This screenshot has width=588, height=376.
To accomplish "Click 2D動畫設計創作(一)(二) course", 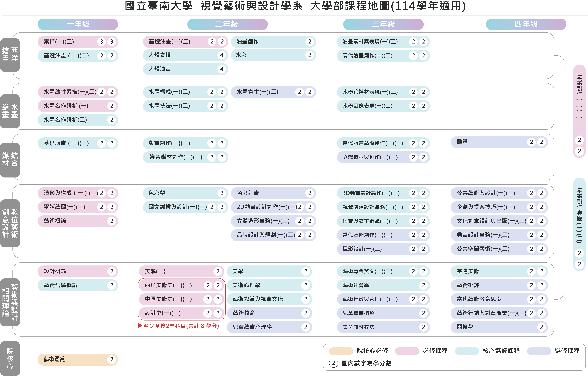I will pos(273,207).
